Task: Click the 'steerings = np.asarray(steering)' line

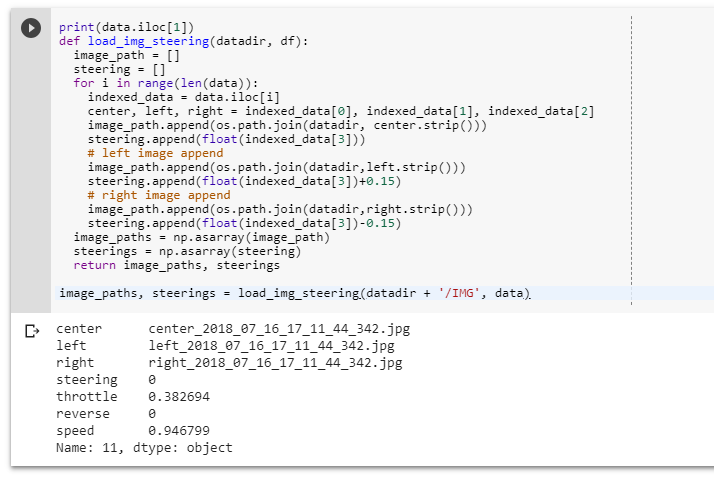Action: 187,252
